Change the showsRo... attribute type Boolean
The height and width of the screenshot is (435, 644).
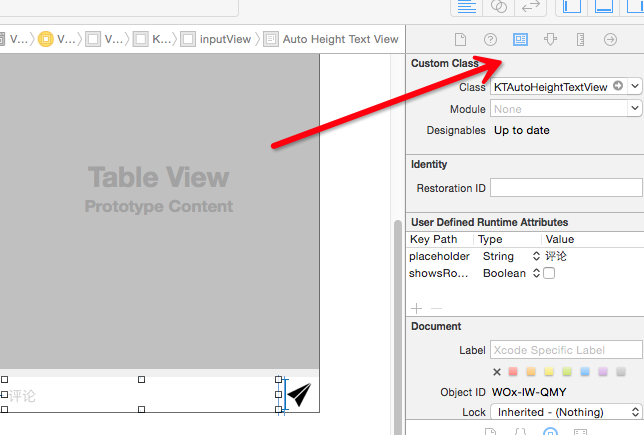[x=511, y=273]
